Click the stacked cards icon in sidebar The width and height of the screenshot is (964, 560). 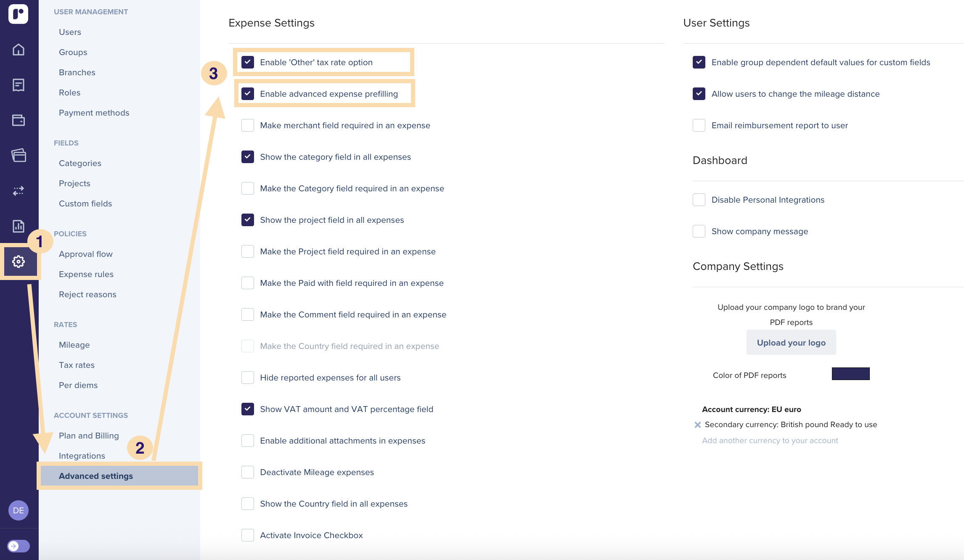[x=19, y=156]
